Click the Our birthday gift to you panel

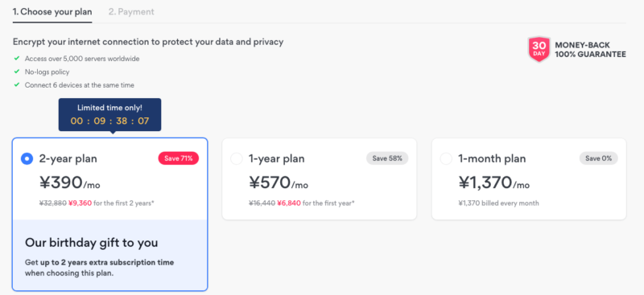pyautogui.click(x=110, y=254)
